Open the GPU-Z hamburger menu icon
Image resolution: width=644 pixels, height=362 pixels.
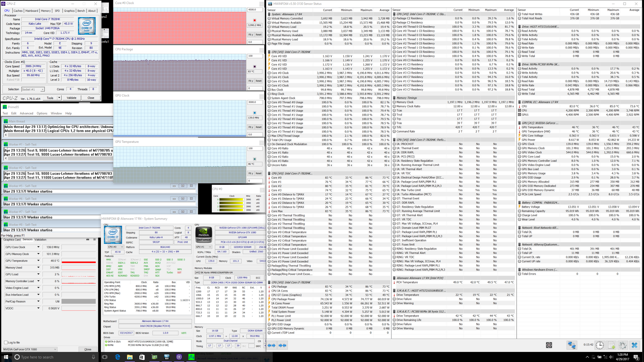tap(95, 239)
